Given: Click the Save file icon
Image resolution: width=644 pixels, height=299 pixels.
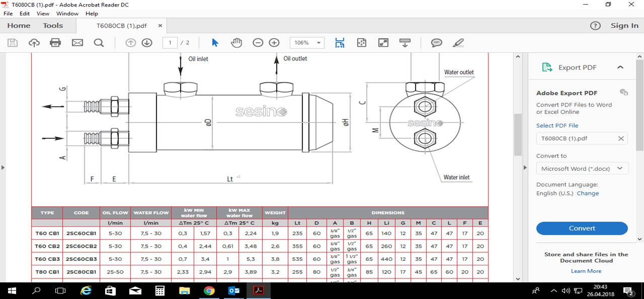Looking at the screenshot, I should click(x=12, y=43).
